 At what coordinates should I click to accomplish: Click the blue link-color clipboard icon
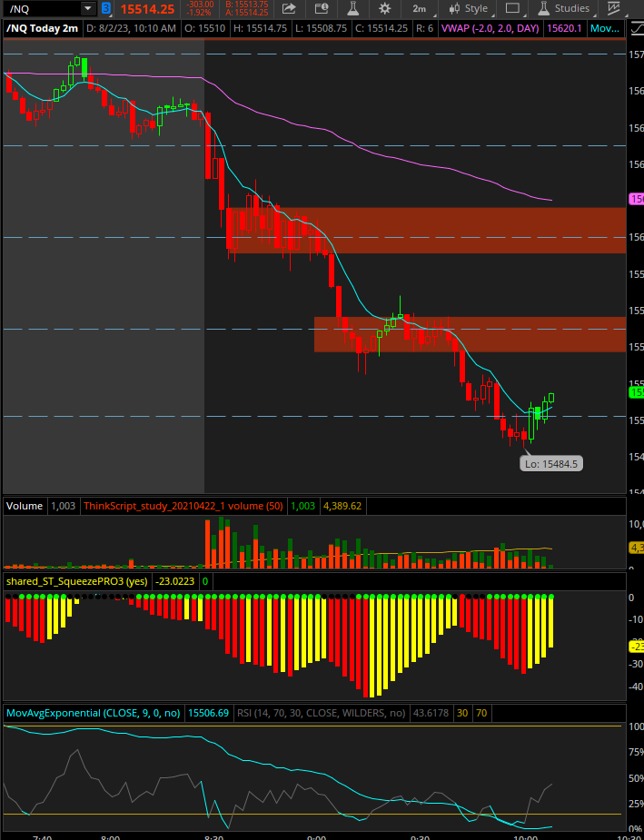106,8
